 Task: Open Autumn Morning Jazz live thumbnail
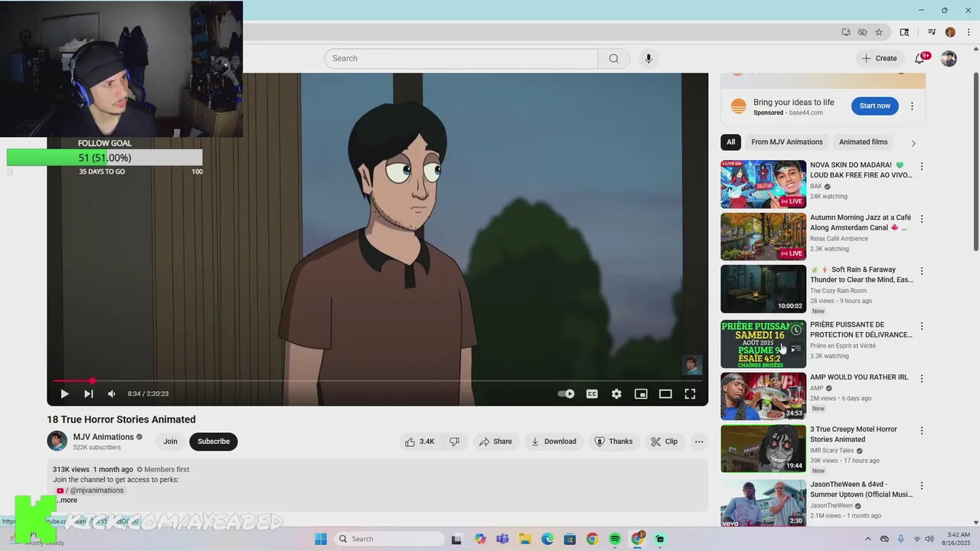click(763, 236)
